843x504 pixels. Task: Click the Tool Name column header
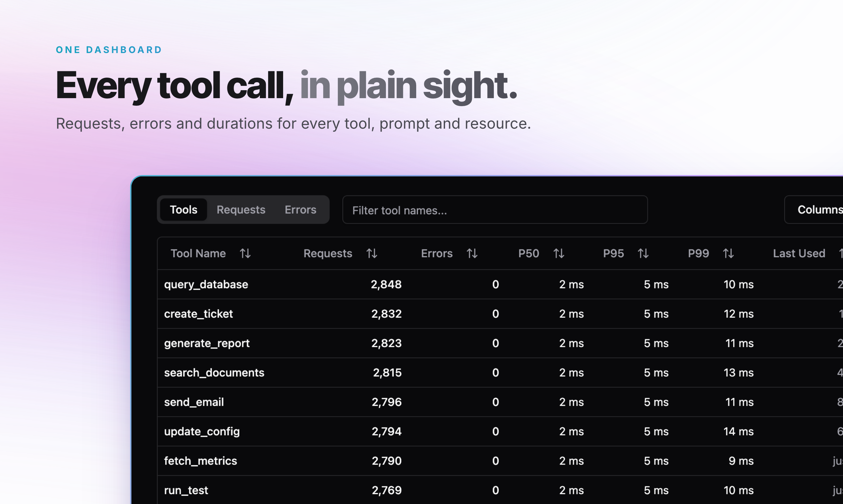(198, 253)
